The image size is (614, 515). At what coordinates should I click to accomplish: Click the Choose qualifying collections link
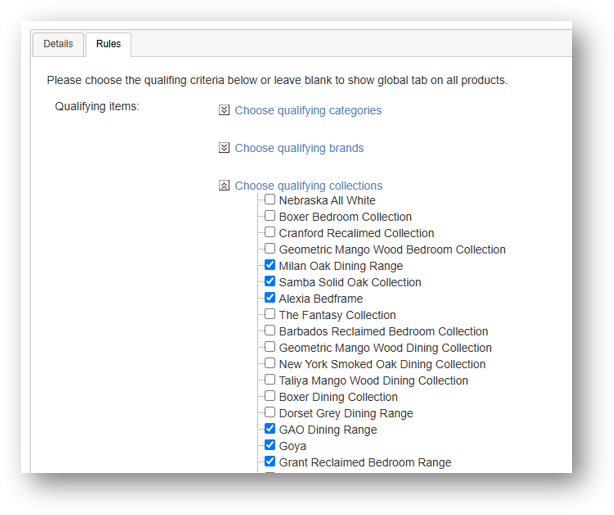(x=309, y=186)
